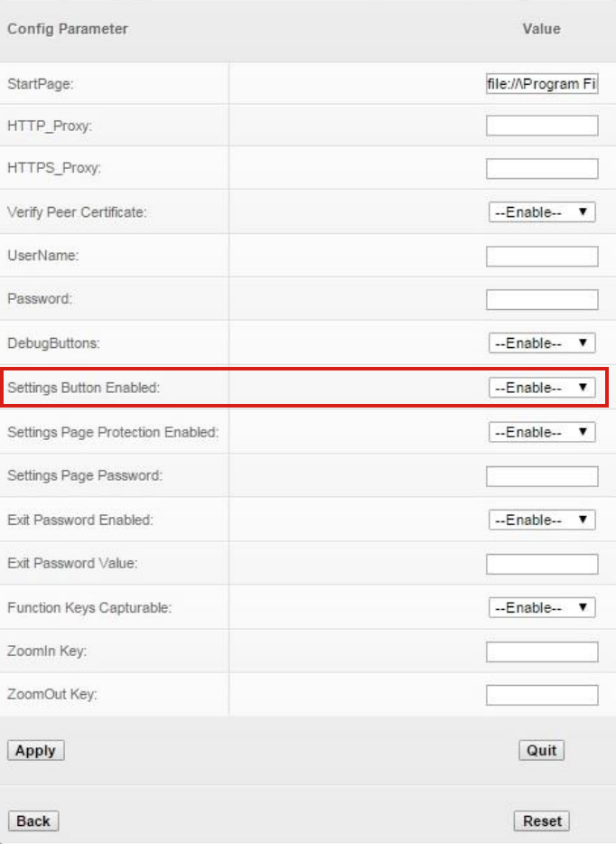This screenshot has width=616, height=844.
Task: Click the Quit button
Action: [541, 751]
